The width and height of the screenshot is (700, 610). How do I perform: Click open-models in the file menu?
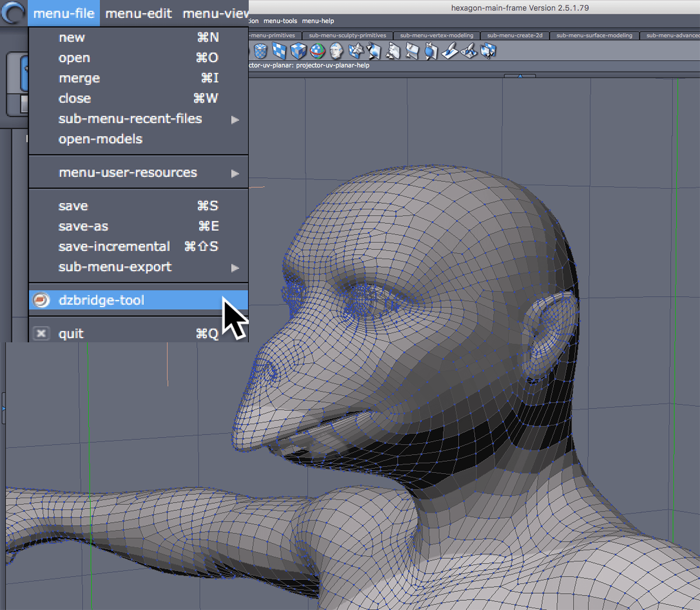pyautogui.click(x=100, y=139)
